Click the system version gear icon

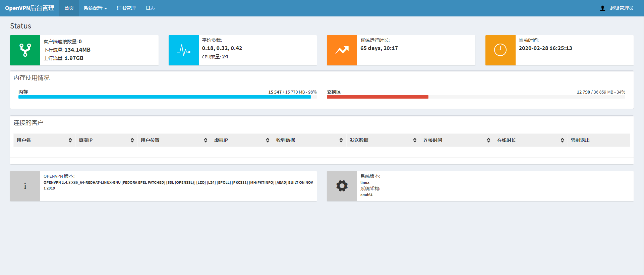pos(342,186)
